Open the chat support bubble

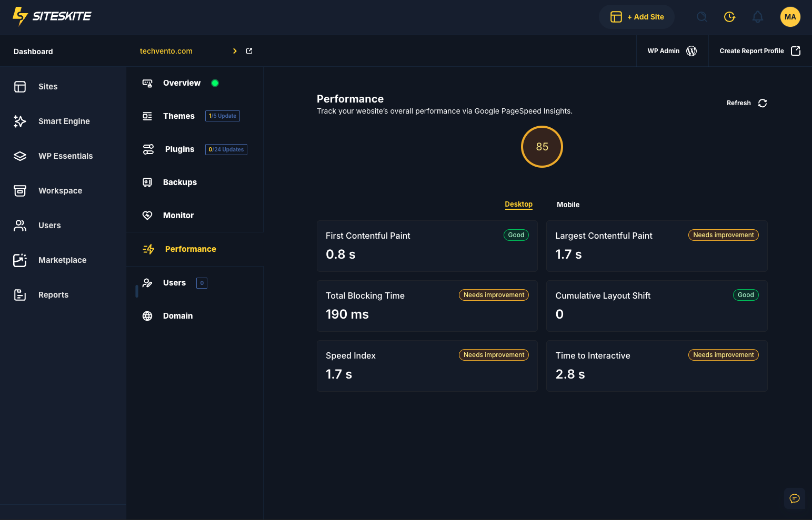794,498
